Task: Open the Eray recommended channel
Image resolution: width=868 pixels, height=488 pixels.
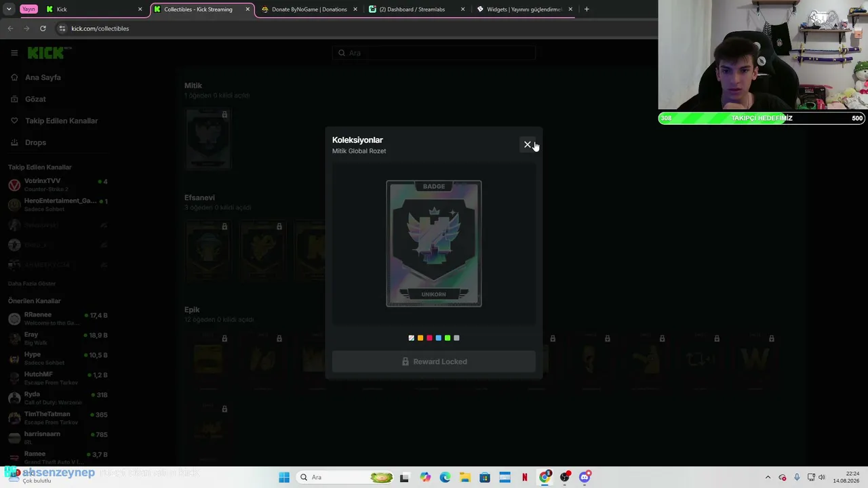Action: (x=58, y=338)
